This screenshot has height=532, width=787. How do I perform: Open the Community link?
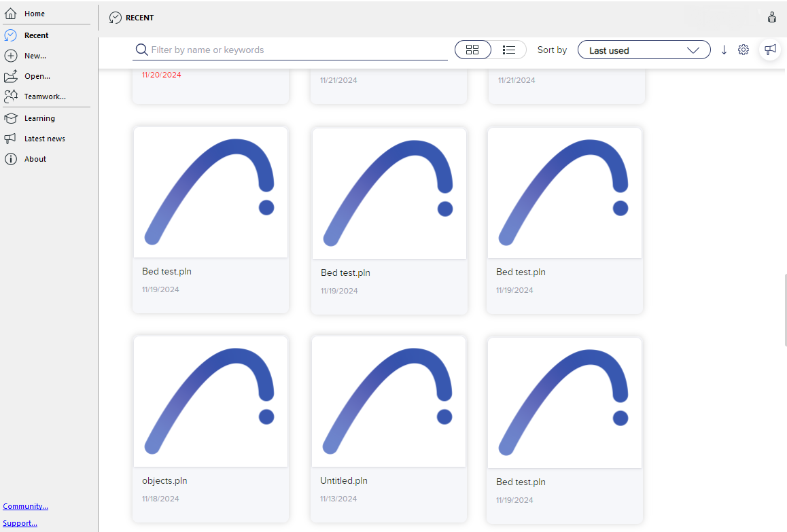pyautogui.click(x=25, y=506)
